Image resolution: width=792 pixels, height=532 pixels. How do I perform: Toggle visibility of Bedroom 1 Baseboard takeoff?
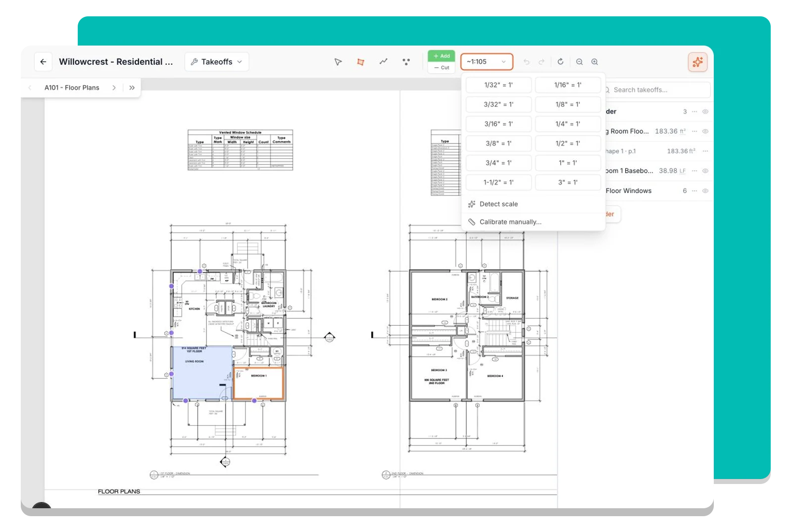[705, 171]
